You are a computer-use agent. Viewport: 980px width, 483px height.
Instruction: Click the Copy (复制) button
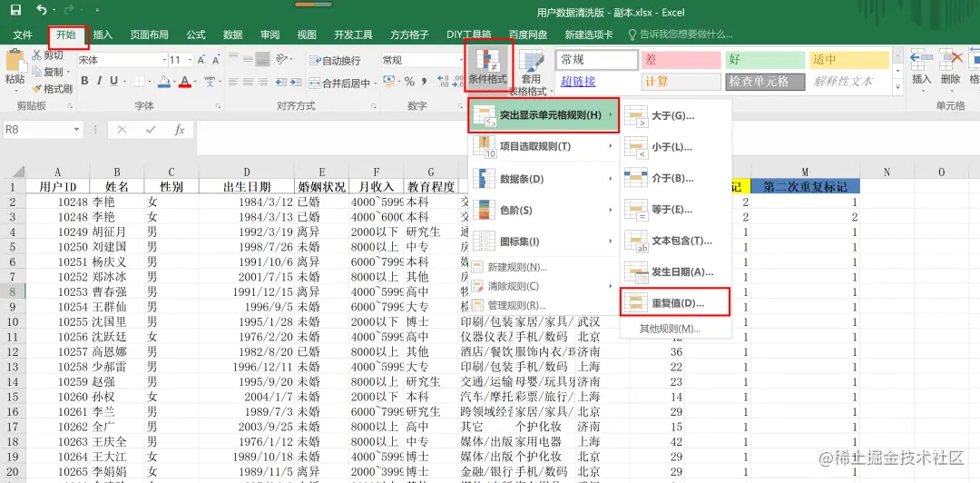click(x=47, y=72)
